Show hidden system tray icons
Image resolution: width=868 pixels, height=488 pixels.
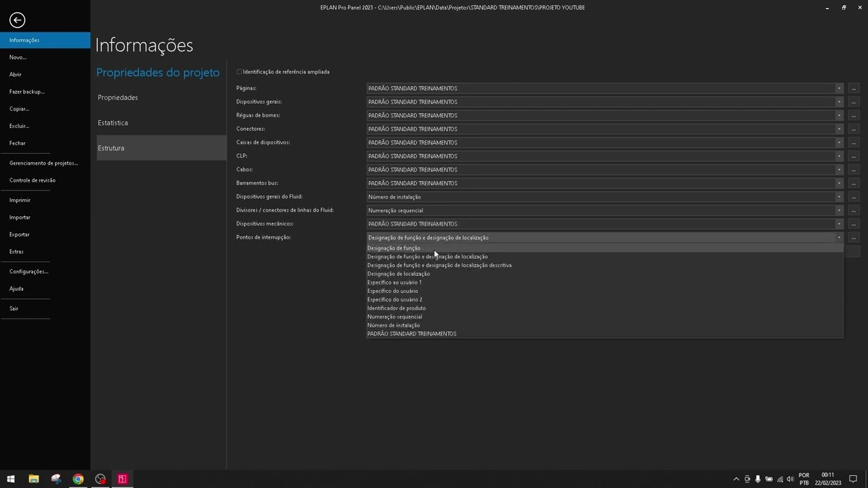pos(736,479)
